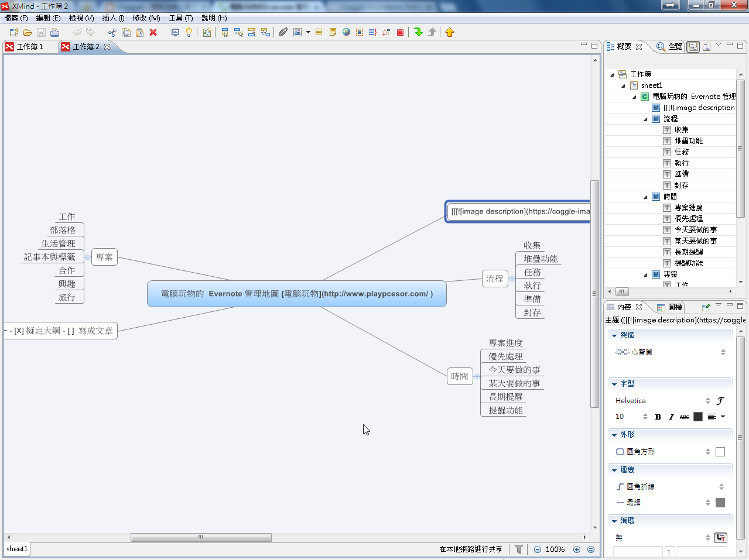Click 在本地網路進行共享 in the status bar
This screenshot has width=749, height=560.
471,549
